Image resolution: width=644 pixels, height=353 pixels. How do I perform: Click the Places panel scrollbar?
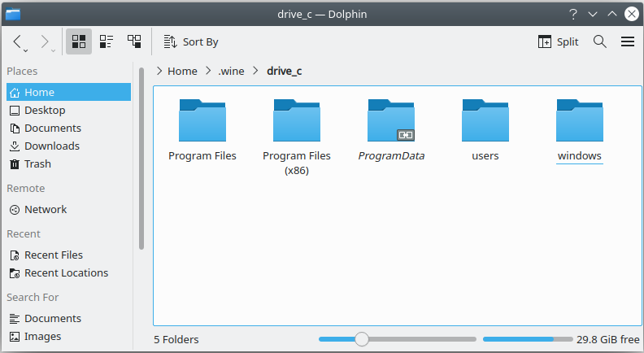coord(141,159)
